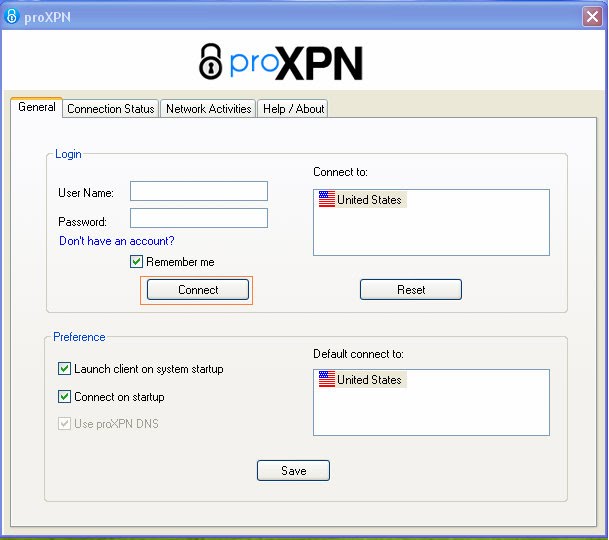Uncheck the Connect on startup option
Screen dimensions: 609x540
[x=65, y=397]
